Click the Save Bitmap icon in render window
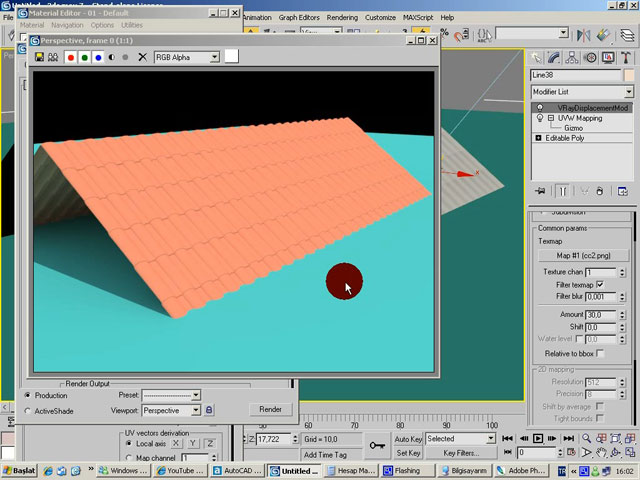The height and width of the screenshot is (480, 640). pyautogui.click(x=39, y=57)
